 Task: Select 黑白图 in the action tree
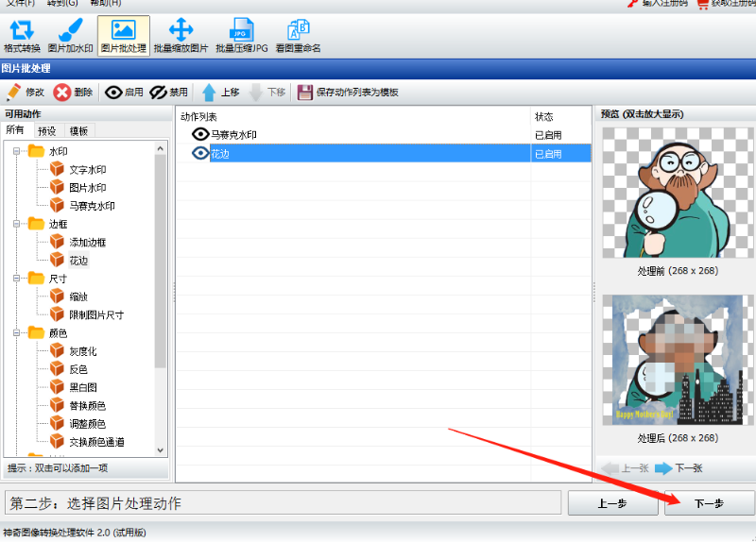[83, 387]
